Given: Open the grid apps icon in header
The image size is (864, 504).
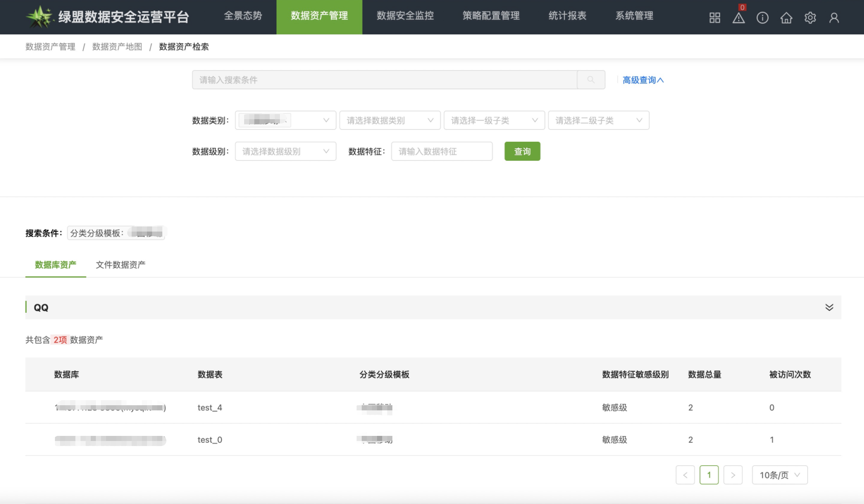Looking at the screenshot, I should [714, 17].
